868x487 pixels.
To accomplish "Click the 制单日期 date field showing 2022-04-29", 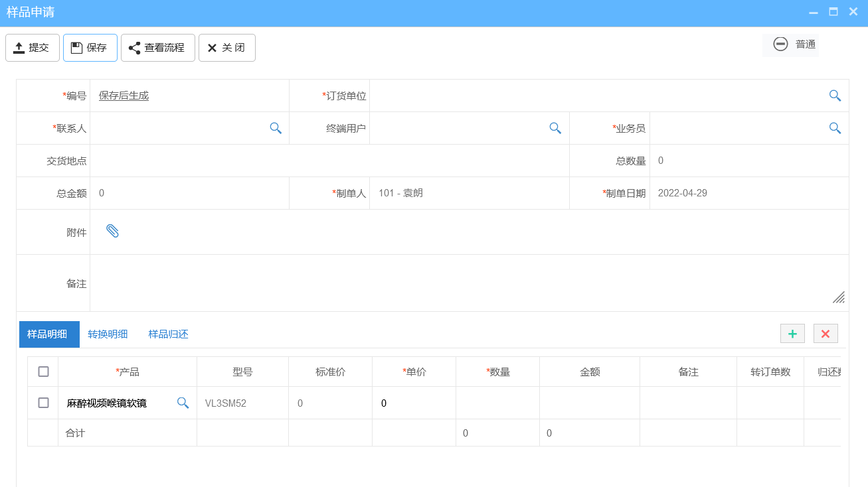I will (x=731, y=192).
